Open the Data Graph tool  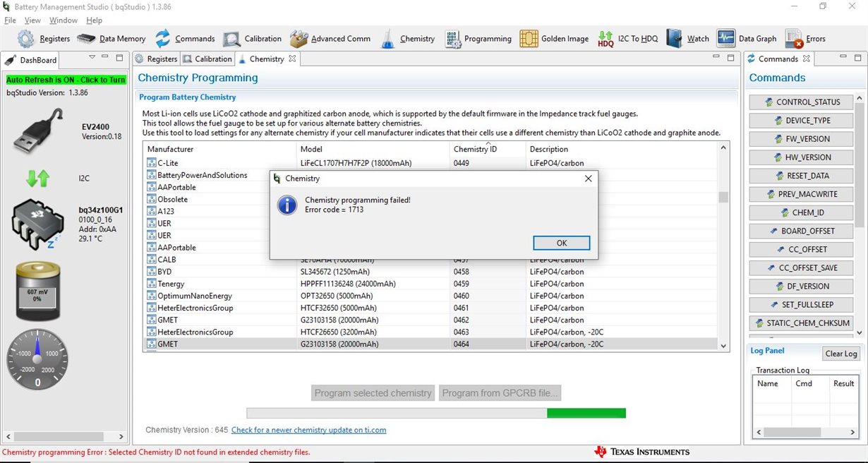point(747,39)
